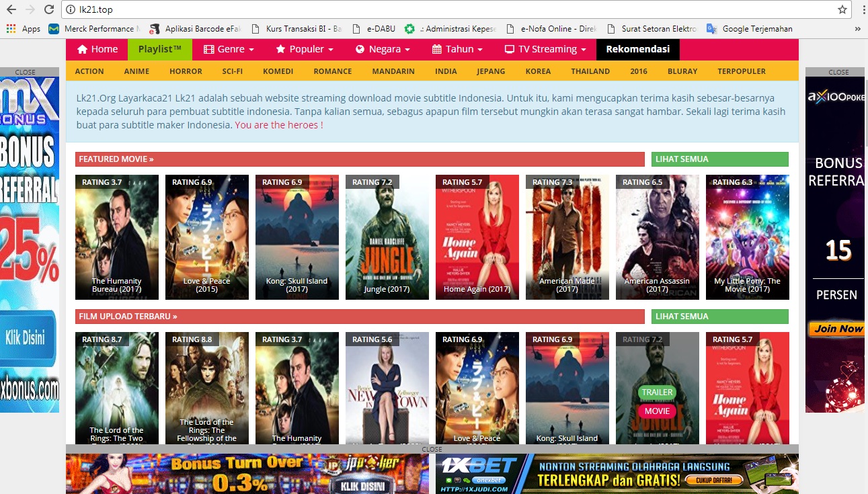Select the JEPANG category
Screen dimensions: 868x494
pyautogui.click(x=491, y=71)
